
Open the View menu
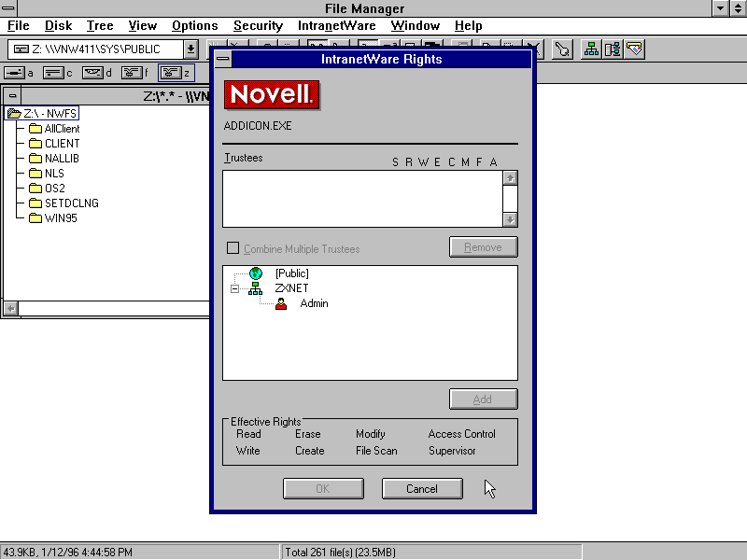pos(143,26)
